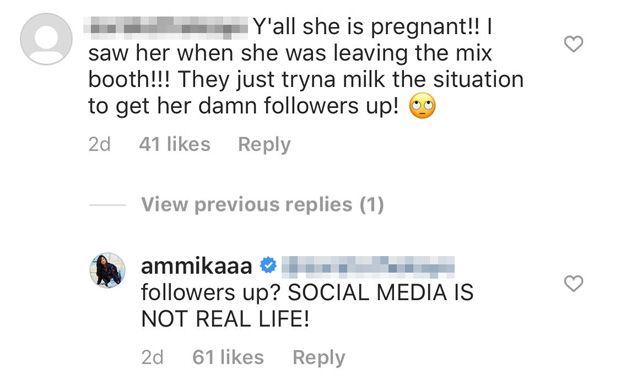Click the eye-roll emoji in the comment
Viewport: 620px width, 380px height.
click(422, 106)
